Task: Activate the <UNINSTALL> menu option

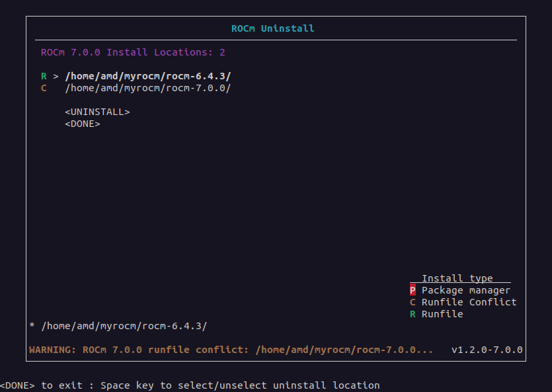Action: (98, 112)
